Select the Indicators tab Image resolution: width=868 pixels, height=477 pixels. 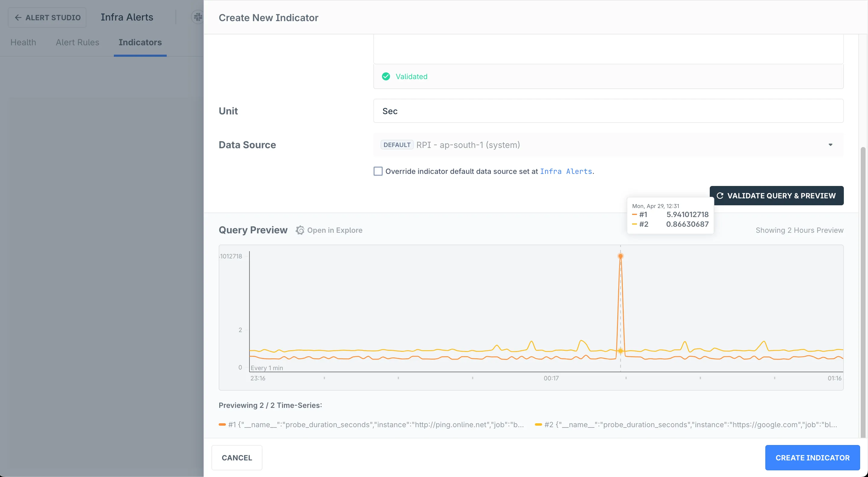(140, 43)
